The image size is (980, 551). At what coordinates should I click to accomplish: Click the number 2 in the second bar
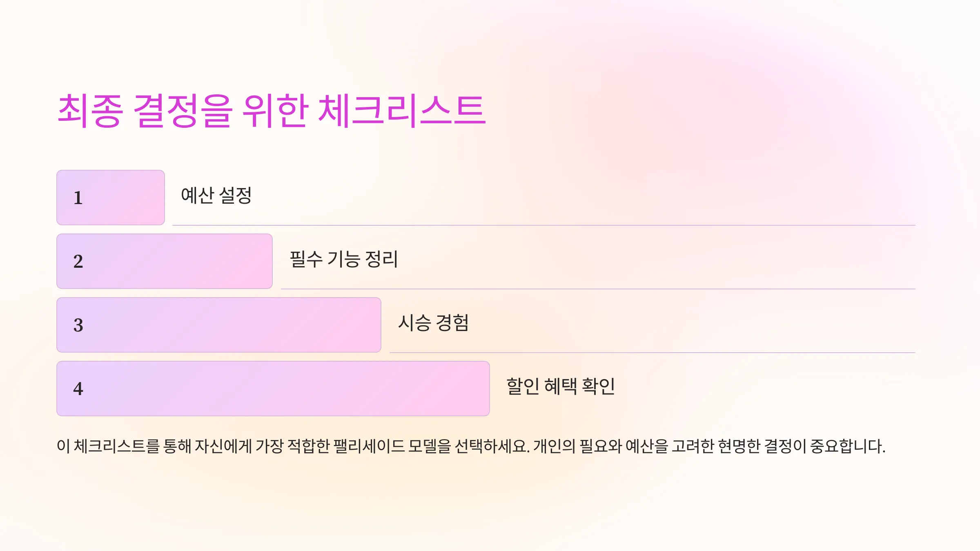(78, 262)
